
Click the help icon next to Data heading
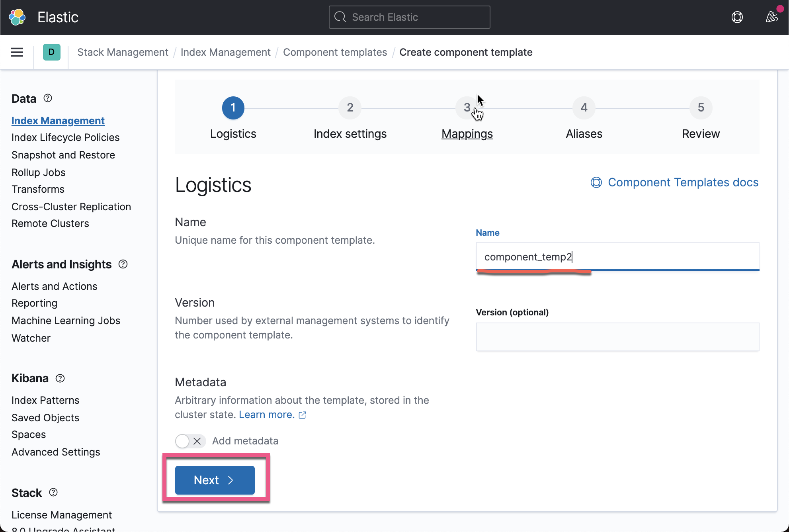click(47, 98)
